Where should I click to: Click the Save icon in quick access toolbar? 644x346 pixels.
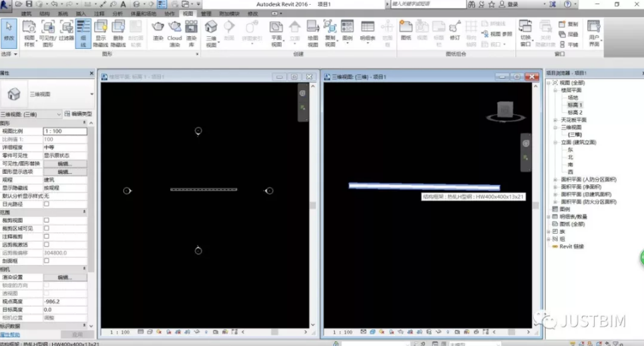29,4
